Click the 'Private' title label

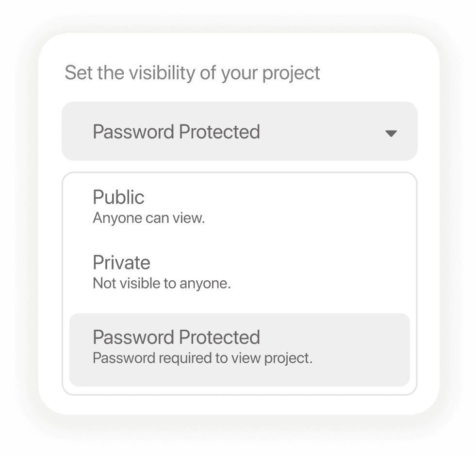[x=121, y=263]
